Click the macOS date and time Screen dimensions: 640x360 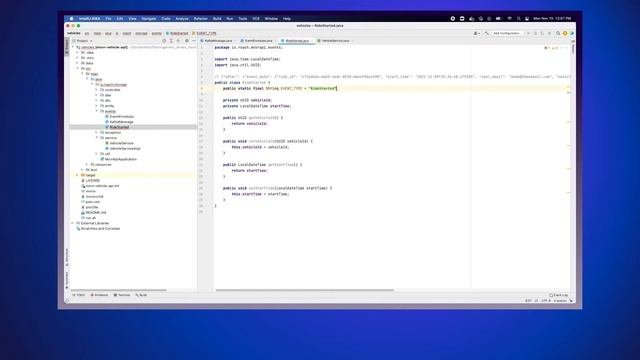tap(552, 19)
